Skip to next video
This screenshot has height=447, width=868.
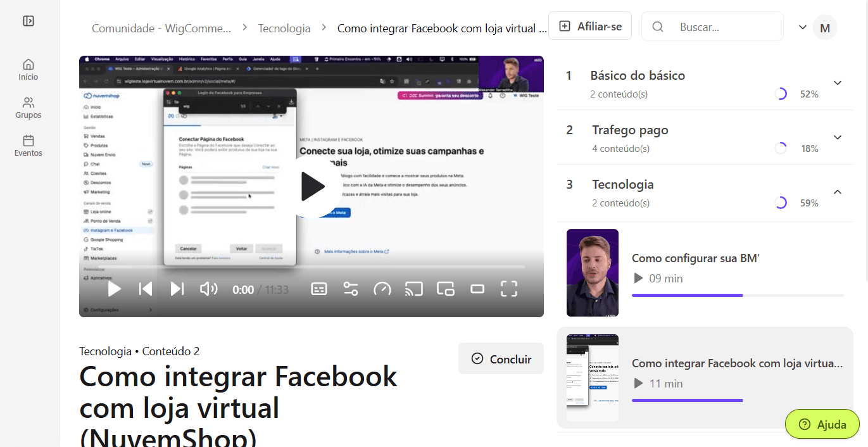pos(177,289)
